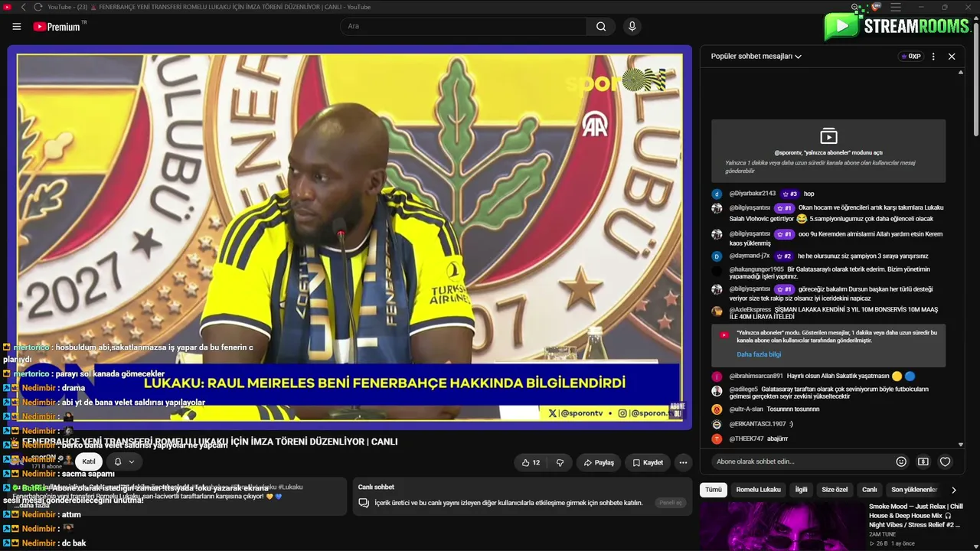
Task: Click the YouTube browser tab title
Action: click(x=208, y=7)
